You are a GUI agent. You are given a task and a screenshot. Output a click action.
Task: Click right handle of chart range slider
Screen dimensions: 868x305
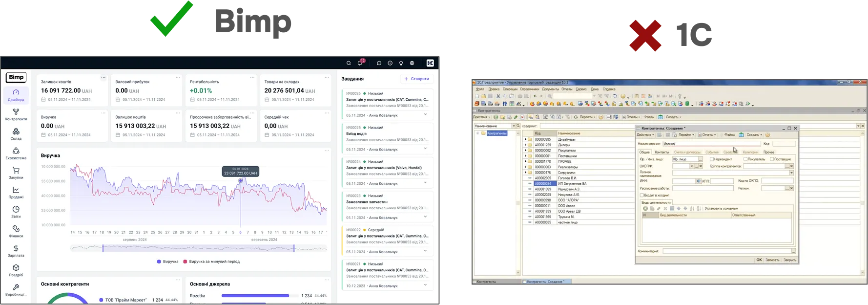(294, 248)
